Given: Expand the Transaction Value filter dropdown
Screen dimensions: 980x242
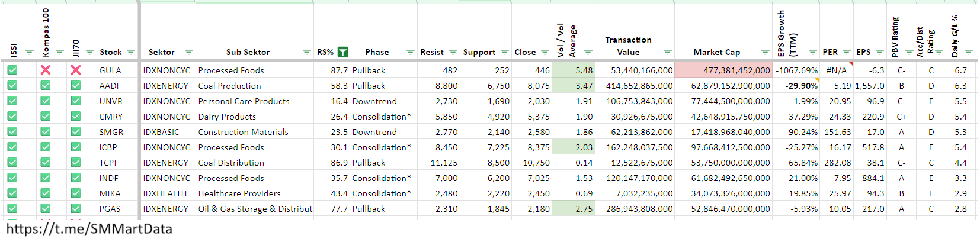Looking at the screenshot, I should 667,52.
